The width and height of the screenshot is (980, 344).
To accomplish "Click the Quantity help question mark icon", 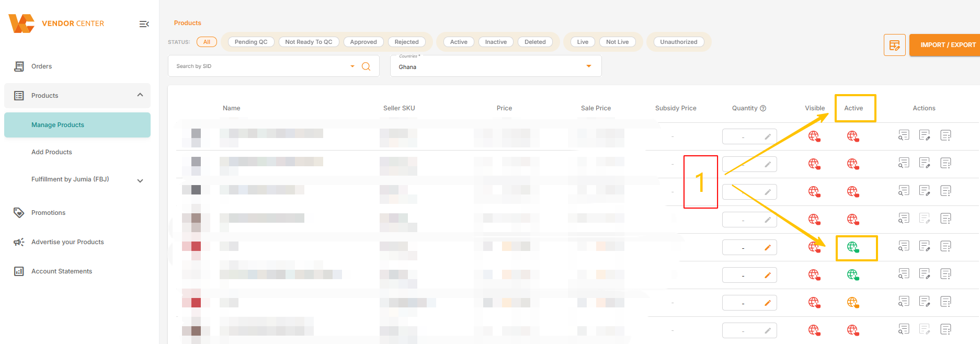I will click(763, 108).
